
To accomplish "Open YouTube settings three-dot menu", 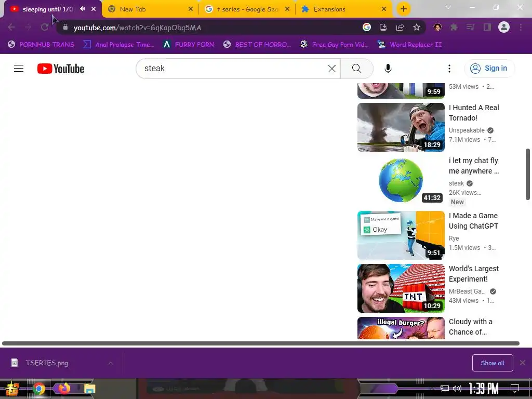I will pos(449,69).
